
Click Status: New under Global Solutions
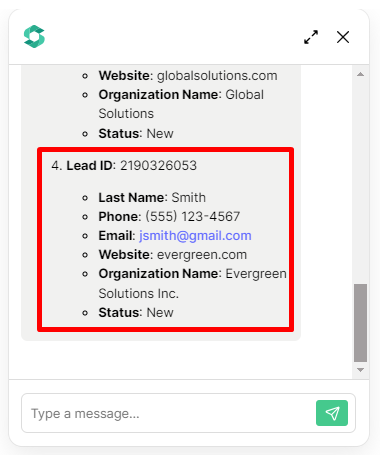[136, 134]
